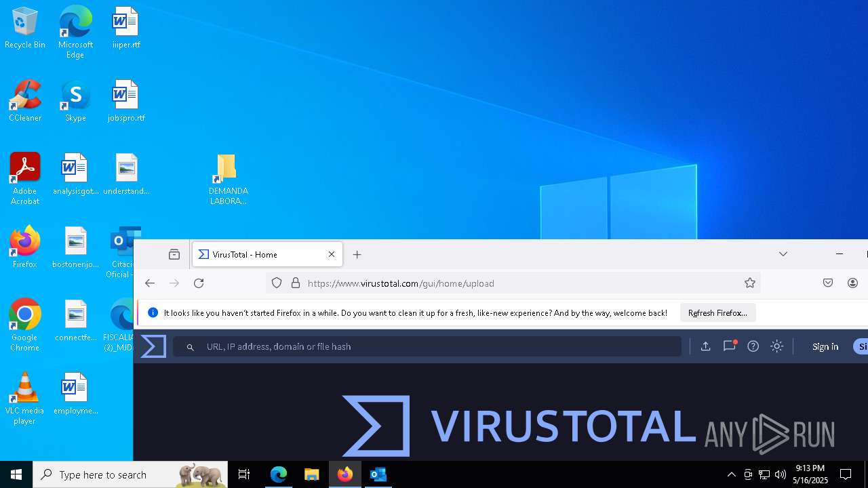868x488 pixels.
Task: Minimize the Firefox window
Action: (x=840, y=254)
